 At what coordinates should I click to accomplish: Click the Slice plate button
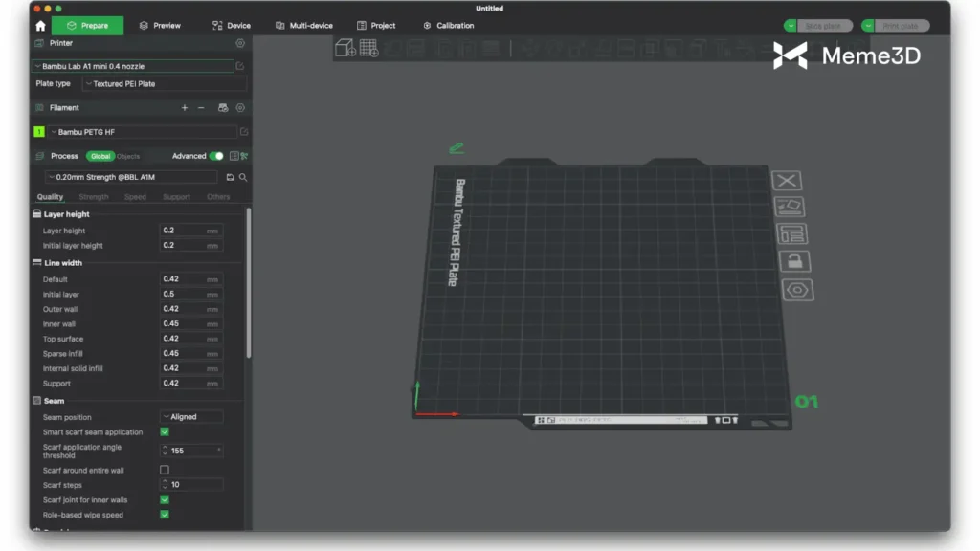pyautogui.click(x=824, y=26)
